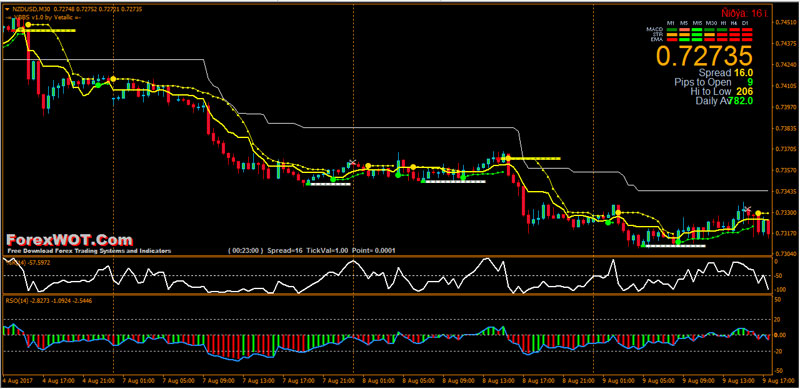Click the D1 EMA red signal bar
This screenshot has height=389, width=800.
tap(747, 39)
